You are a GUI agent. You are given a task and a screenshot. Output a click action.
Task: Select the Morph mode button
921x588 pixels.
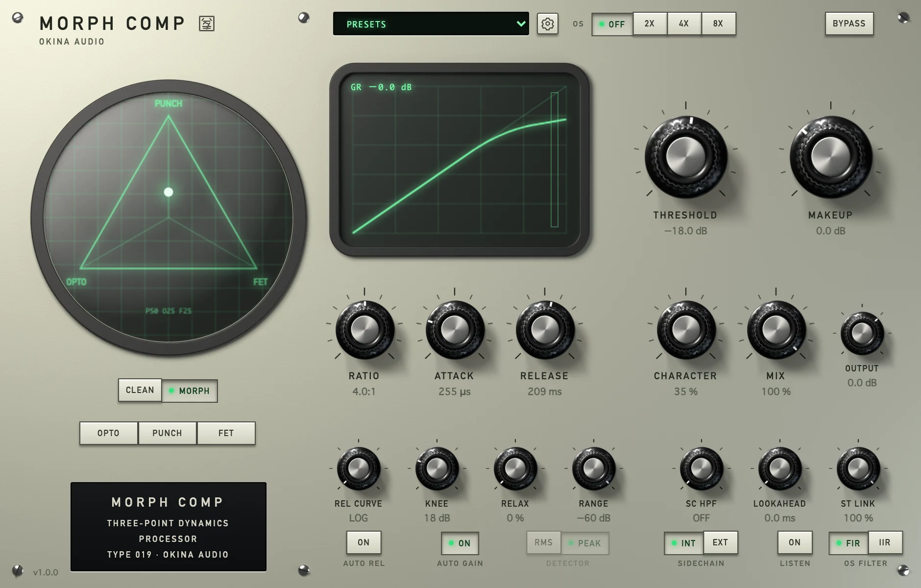[x=190, y=391]
